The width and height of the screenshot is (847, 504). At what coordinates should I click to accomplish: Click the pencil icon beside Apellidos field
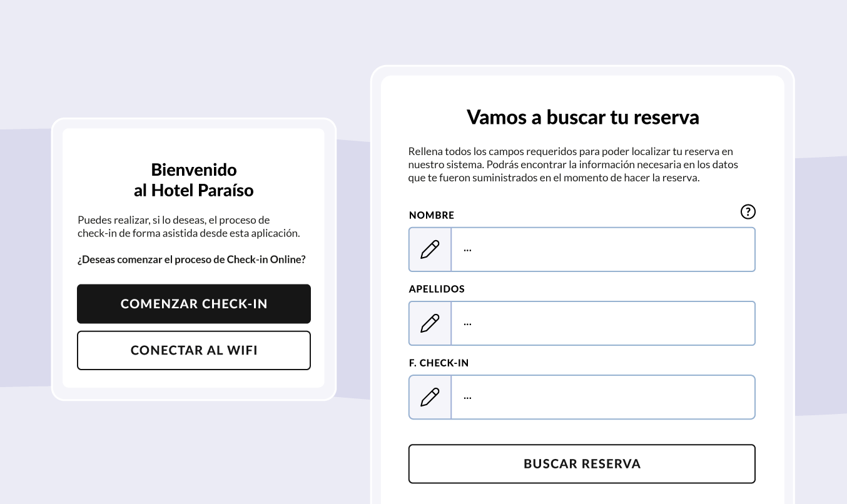point(430,323)
